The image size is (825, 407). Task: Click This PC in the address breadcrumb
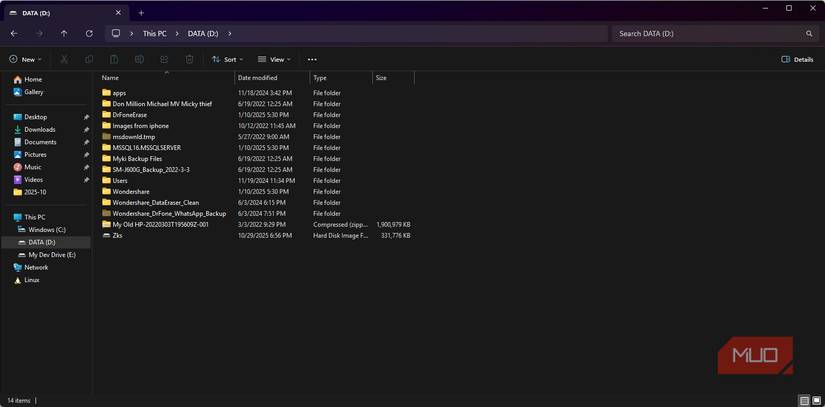[x=154, y=34]
